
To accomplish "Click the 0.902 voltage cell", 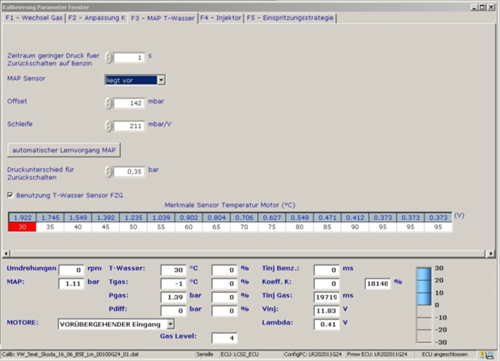I will [189, 218].
